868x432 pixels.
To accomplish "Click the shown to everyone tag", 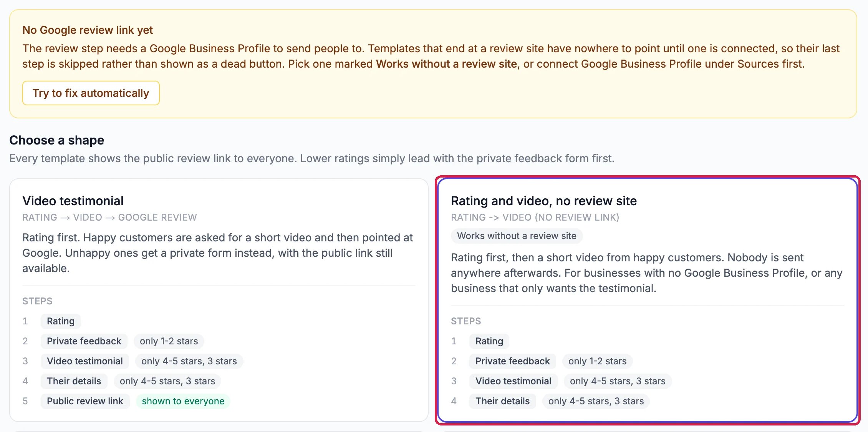I will [x=183, y=401].
